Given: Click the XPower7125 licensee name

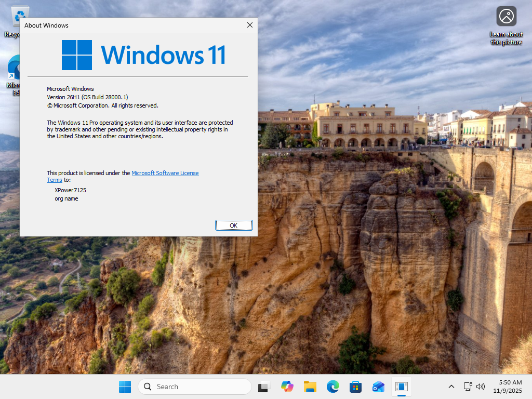Looking at the screenshot, I should pos(70,190).
